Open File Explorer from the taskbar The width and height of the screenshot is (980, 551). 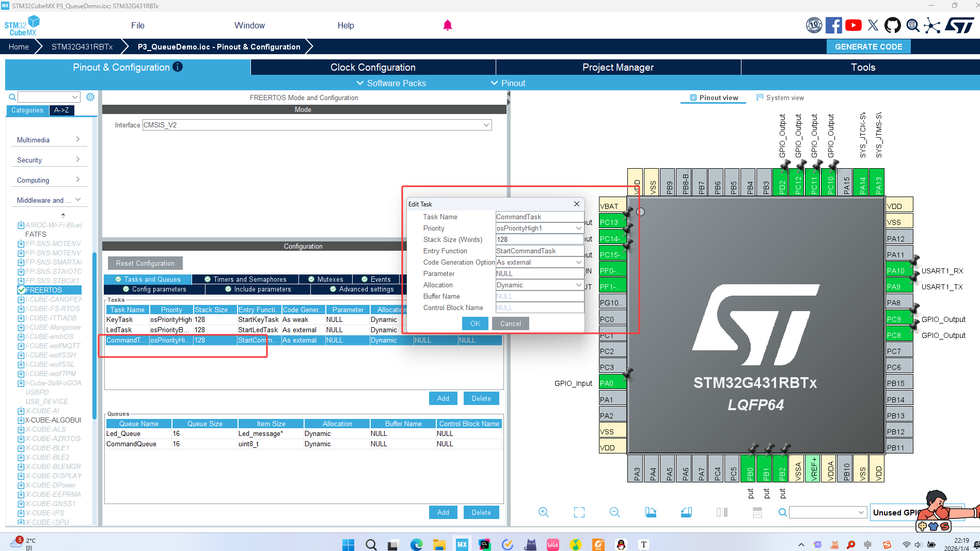(x=439, y=544)
